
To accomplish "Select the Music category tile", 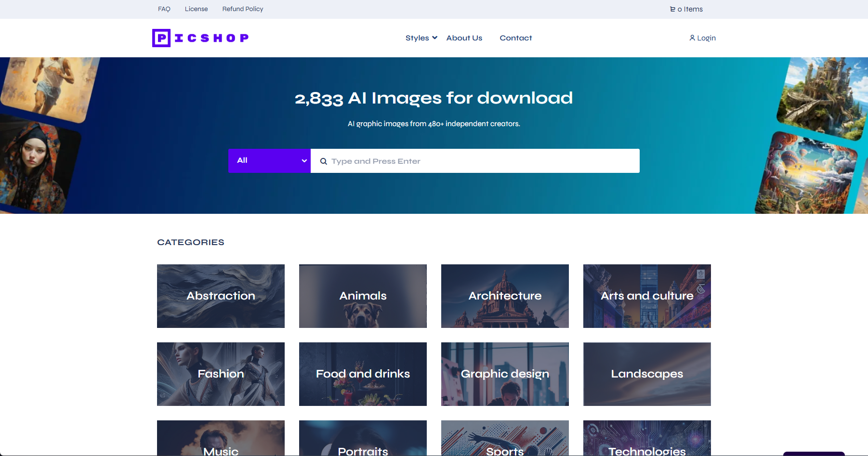I will tap(221, 438).
